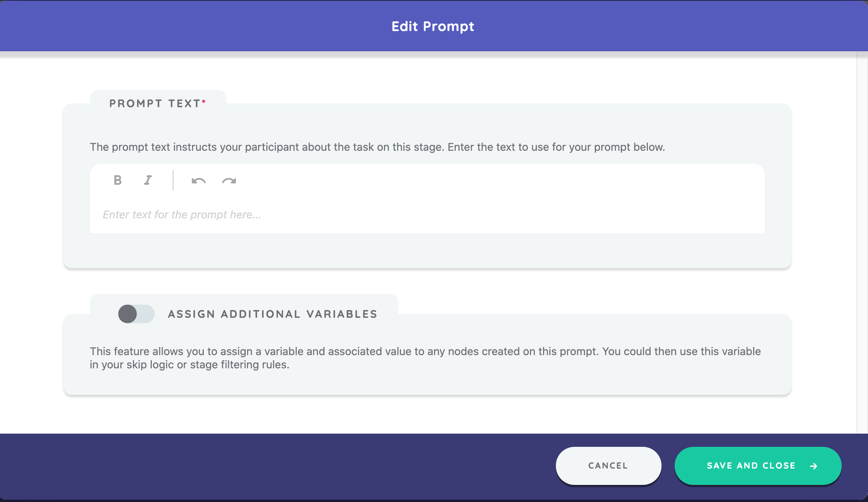Click the prompt text instruction sentence
The image size is (868, 502).
377,147
